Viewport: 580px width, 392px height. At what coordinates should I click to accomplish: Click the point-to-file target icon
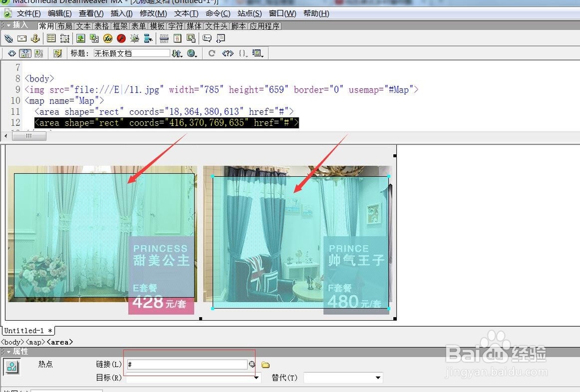pos(252,364)
